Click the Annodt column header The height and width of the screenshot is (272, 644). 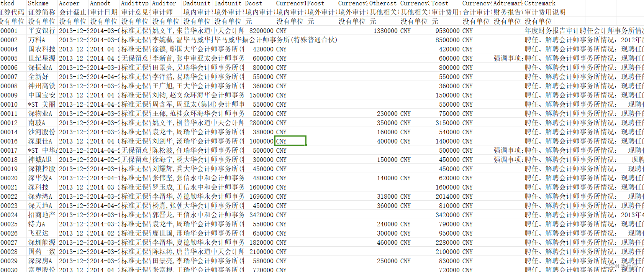pyautogui.click(x=104, y=3)
